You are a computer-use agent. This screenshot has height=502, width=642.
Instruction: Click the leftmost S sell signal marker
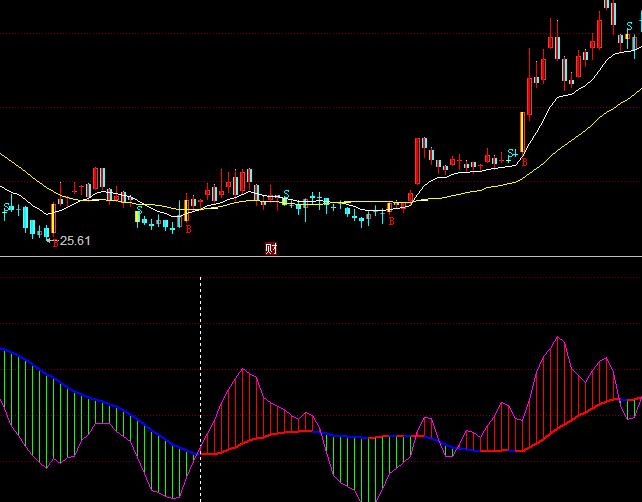point(7,208)
